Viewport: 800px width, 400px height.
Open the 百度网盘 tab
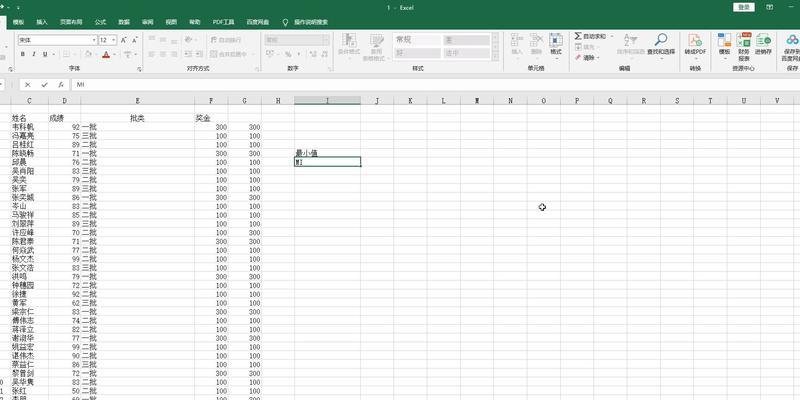pyautogui.click(x=258, y=22)
